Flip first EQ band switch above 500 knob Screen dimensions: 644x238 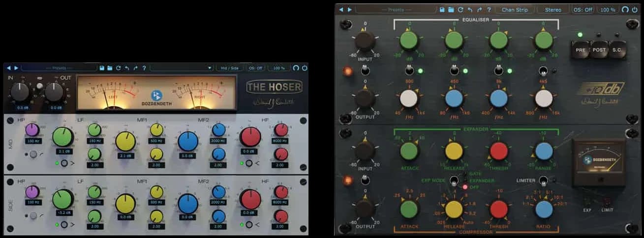pyautogui.click(x=409, y=71)
